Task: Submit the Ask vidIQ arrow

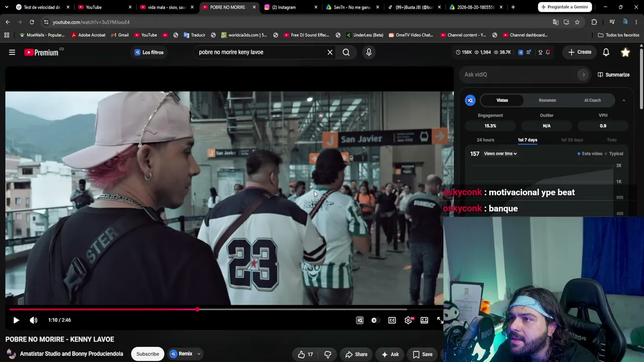Action: (584, 75)
